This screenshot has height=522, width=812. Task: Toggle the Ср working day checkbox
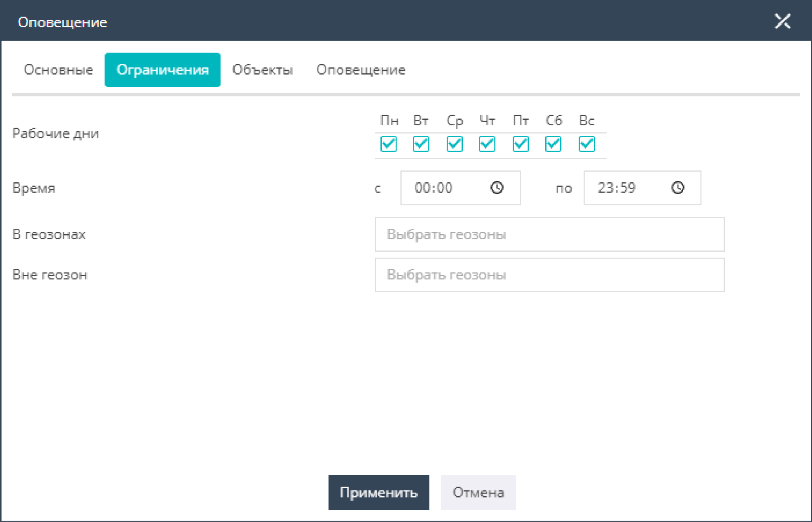454,144
